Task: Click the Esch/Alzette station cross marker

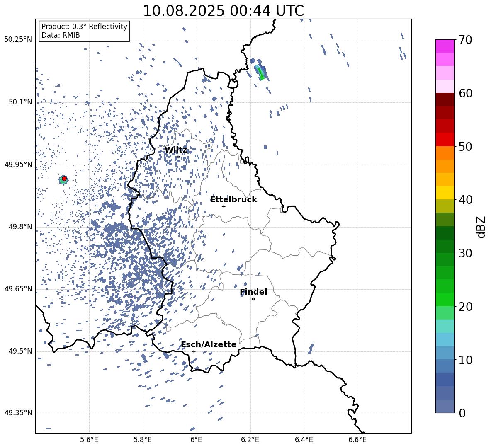Action: click(x=194, y=351)
